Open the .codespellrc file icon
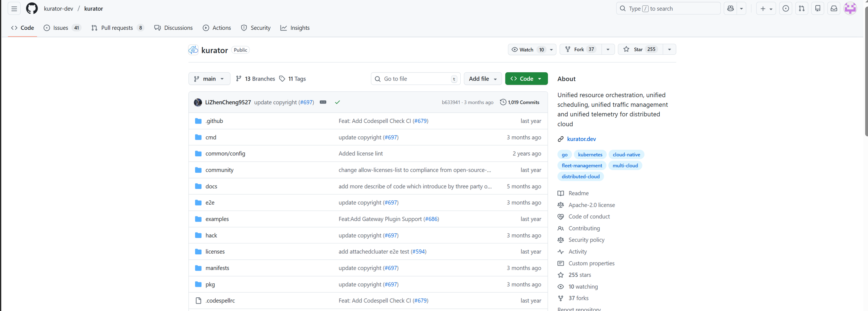Image resolution: width=868 pixels, height=311 pixels. point(198,301)
